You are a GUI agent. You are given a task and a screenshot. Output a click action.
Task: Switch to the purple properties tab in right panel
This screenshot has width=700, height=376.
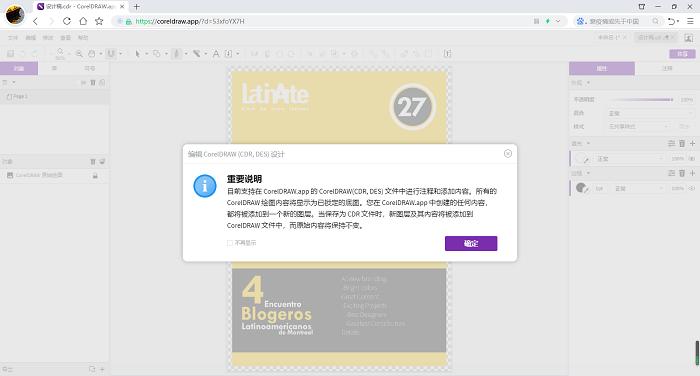[x=602, y=68]
